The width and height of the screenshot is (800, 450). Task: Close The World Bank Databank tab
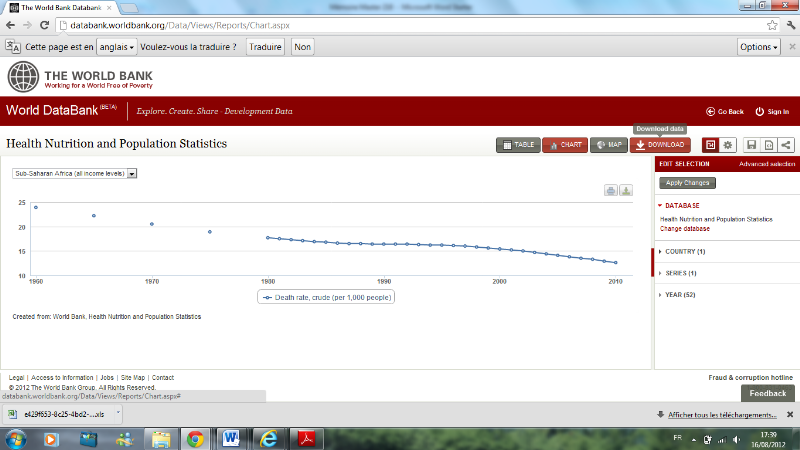[109, 8]
